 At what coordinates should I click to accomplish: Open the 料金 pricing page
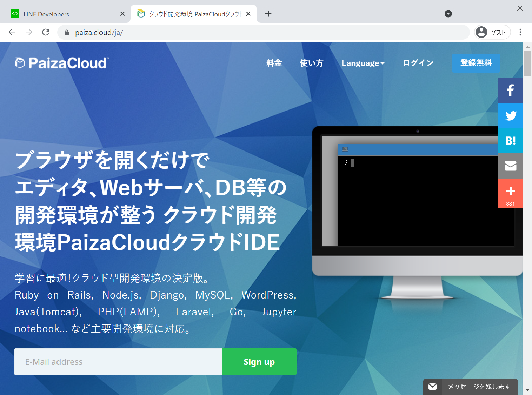pos(274,63)
